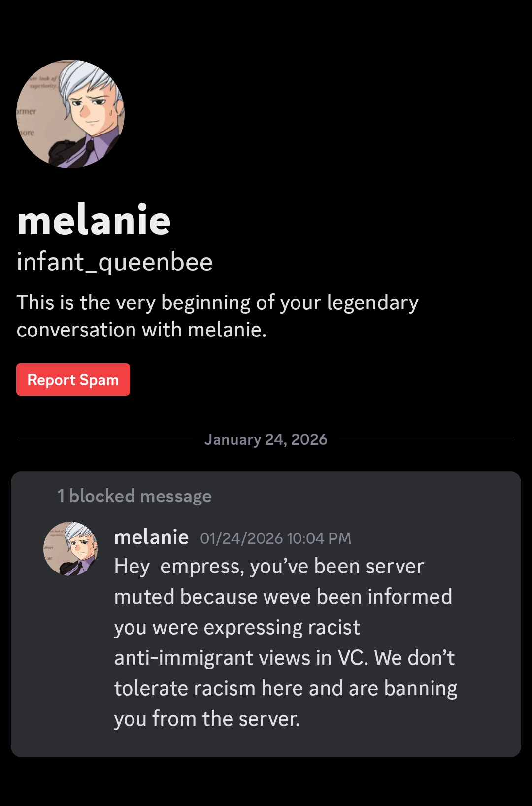The width and height of the screenshot is (532, 806).
Task: Click the message author name melanie
Action: click(x=151, y=537)
